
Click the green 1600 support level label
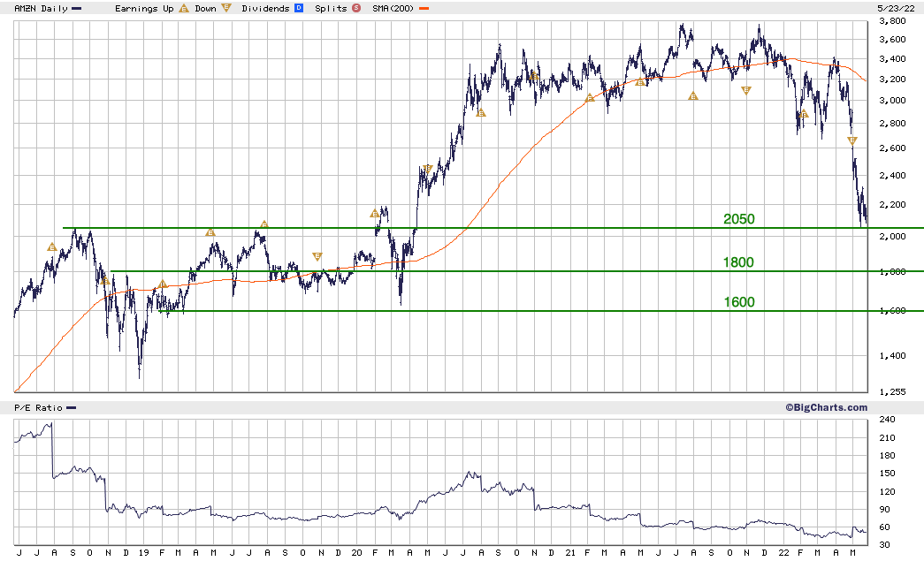pyautogui.click(x=739, y=302)
